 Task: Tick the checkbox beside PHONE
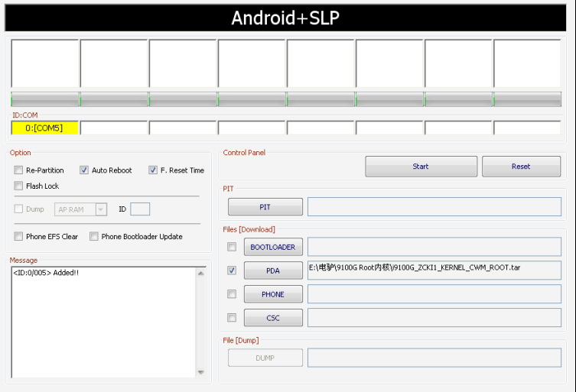click(x=232, y=294)
